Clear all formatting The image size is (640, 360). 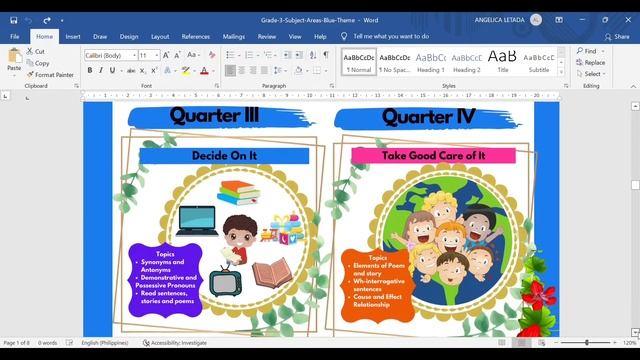tap(212, 55)
